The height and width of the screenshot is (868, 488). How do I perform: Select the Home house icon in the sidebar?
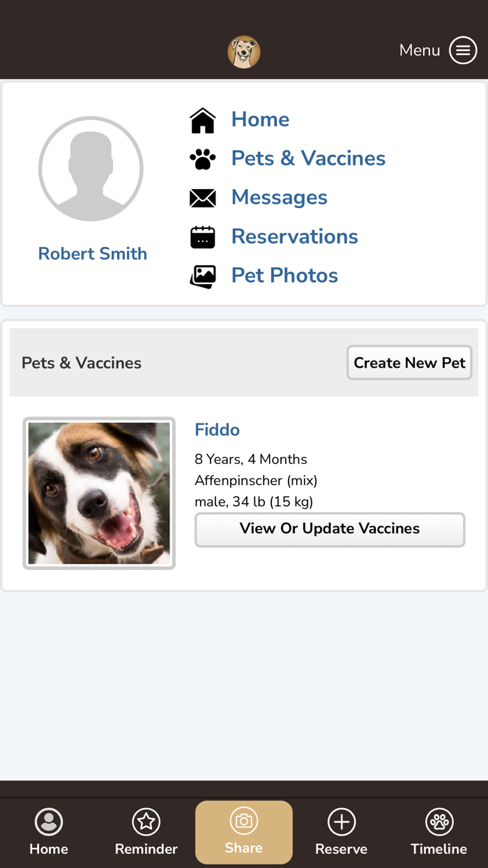point(202,119)
